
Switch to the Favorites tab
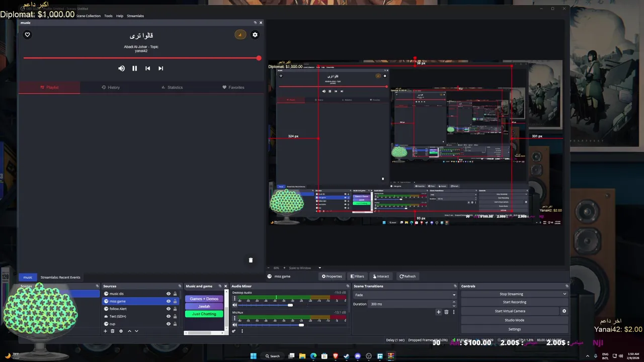pyautogui.click(x=233, y=87)
